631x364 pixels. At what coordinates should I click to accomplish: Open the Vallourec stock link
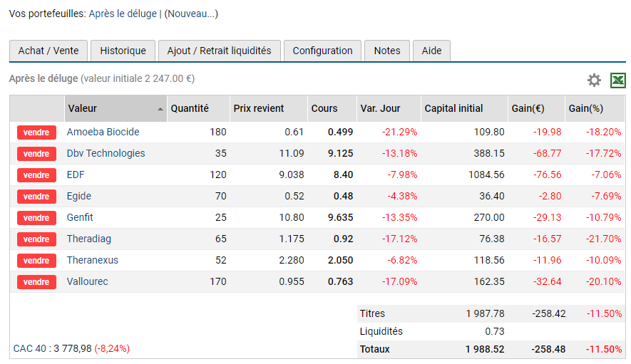tap(87, 281)
